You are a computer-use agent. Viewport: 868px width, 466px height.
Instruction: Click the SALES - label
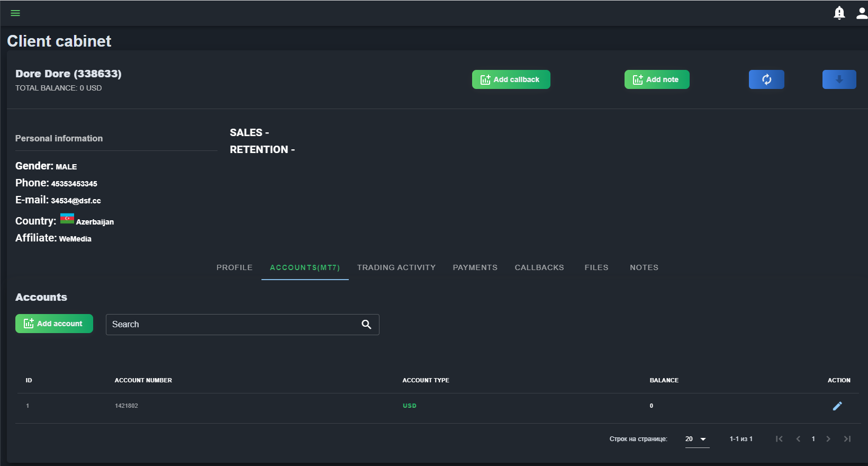tap(249, 132)
